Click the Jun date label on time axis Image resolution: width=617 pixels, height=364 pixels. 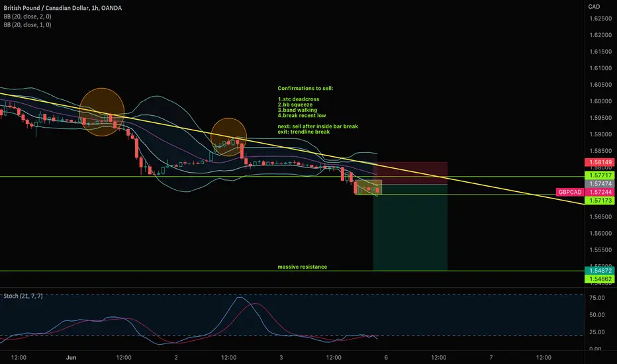(x=71, y=357)
